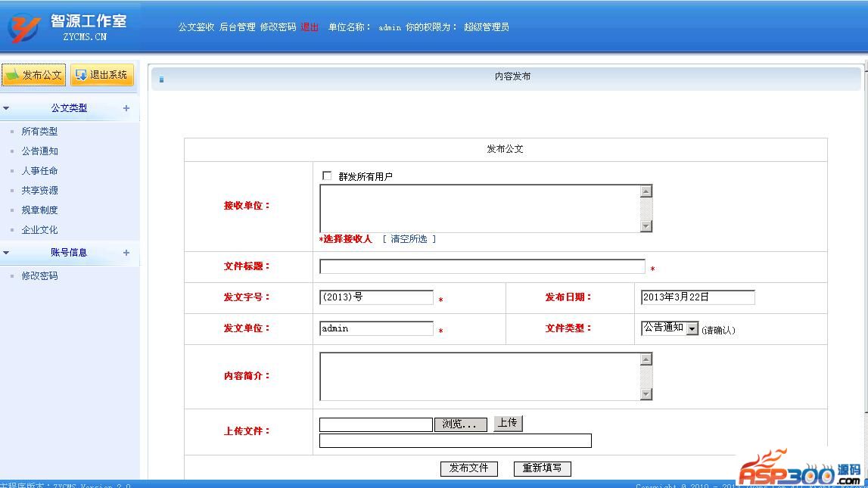Go to 公文签收 in top menu
Viewport: 868px width, 488px height.
(196, 27)
